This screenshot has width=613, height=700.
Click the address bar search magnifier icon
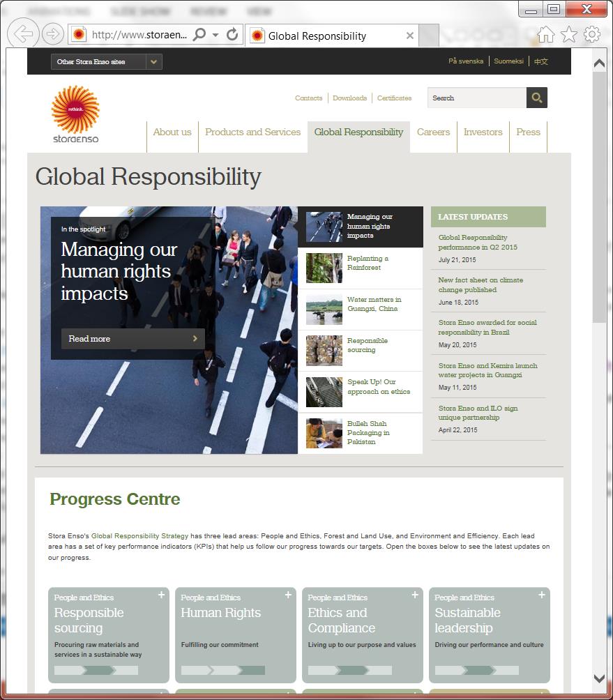click(199, 34)
